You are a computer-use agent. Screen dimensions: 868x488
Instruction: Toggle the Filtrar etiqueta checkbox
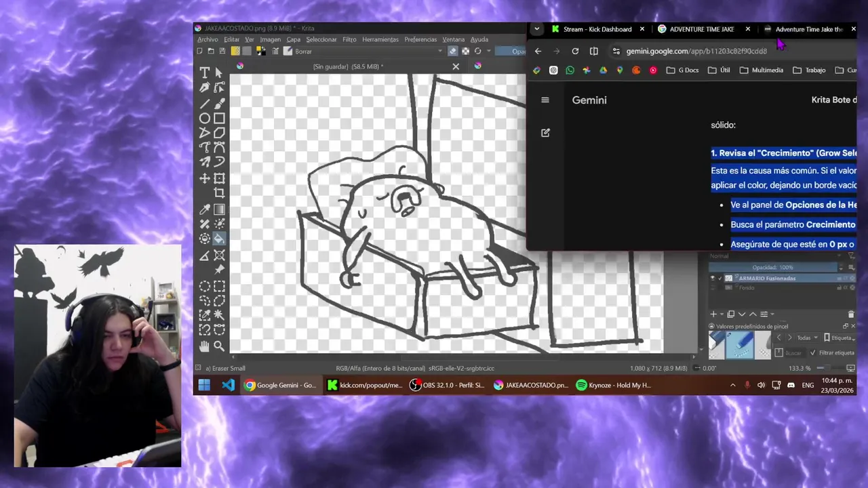coord(813,352)
